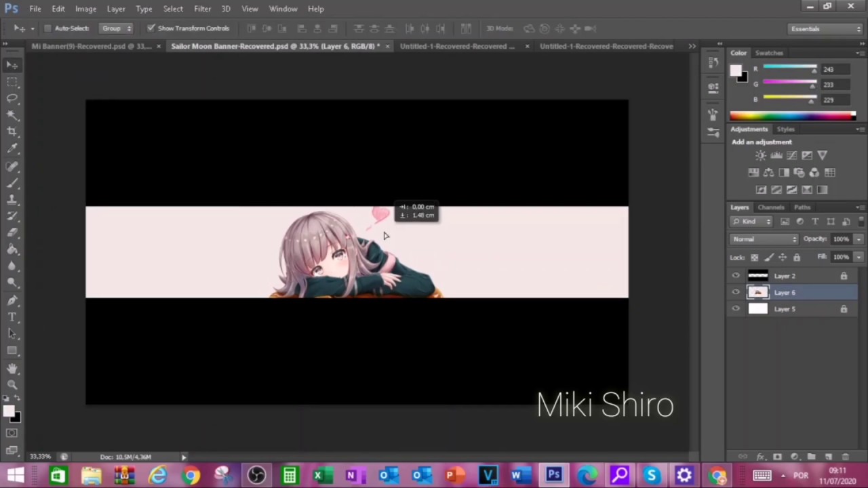Open the Normal blend mode dropdown
The width and height of the screenshot is (868, 488).
(x=764, y=239)
